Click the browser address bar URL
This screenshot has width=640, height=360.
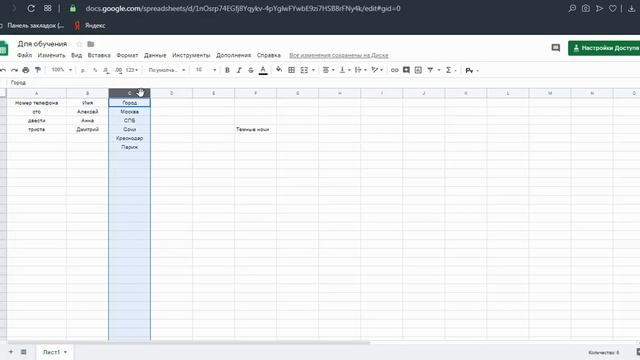243,8
